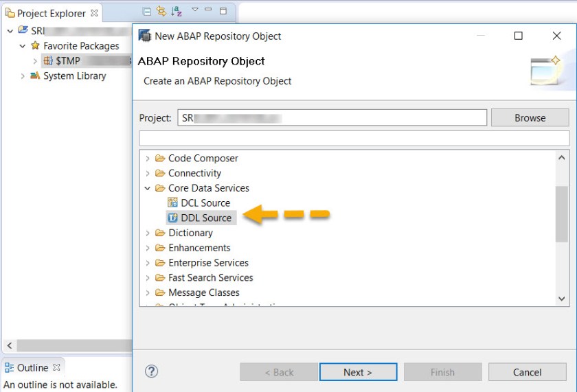Viewport: 577px width, 392px height.
Task: Click the filter text field above tree
Action: (x=354, y=138)
